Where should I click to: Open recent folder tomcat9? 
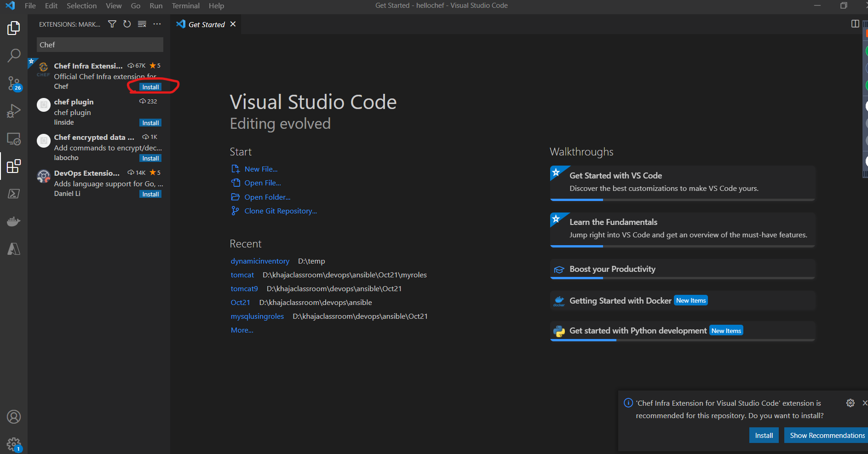(x=244, y=288)
